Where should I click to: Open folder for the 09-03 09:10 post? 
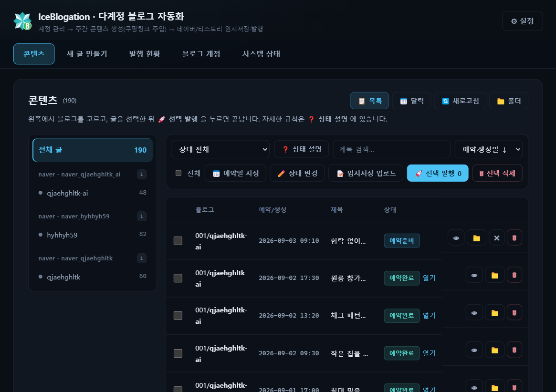click(477, 238)
